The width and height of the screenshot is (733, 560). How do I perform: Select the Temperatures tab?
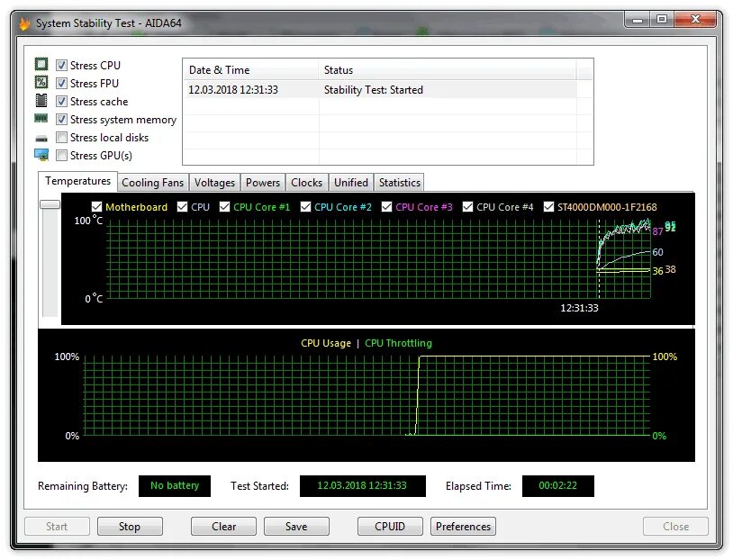[77, 181]
